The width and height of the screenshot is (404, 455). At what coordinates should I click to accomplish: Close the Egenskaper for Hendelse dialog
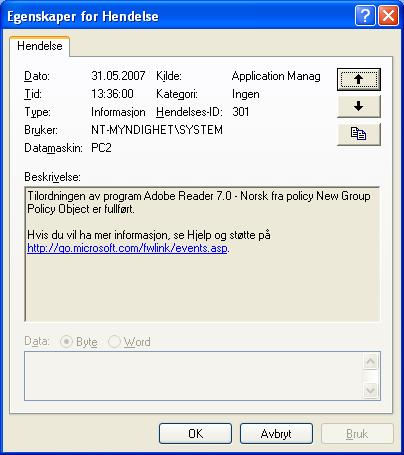[388, 15]
